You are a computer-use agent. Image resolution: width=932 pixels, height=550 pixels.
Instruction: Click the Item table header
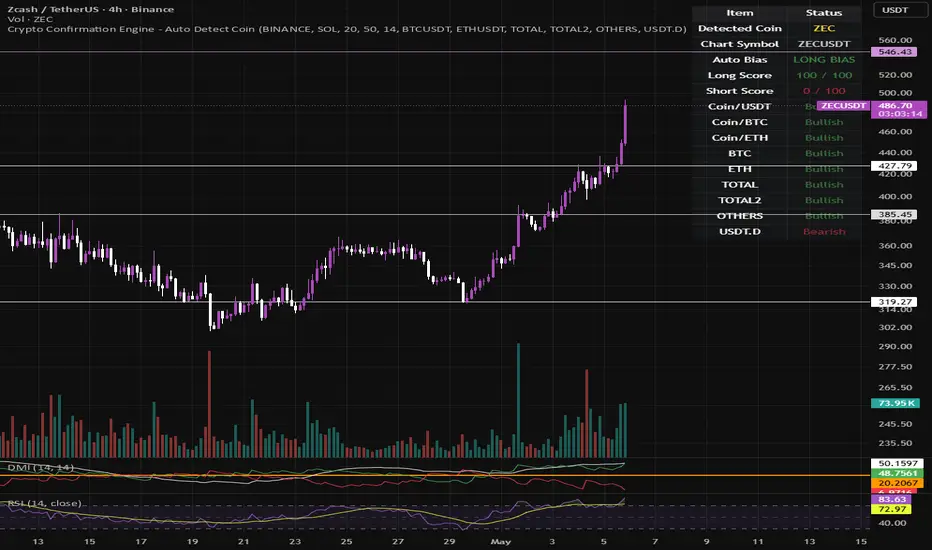[739, 12]
